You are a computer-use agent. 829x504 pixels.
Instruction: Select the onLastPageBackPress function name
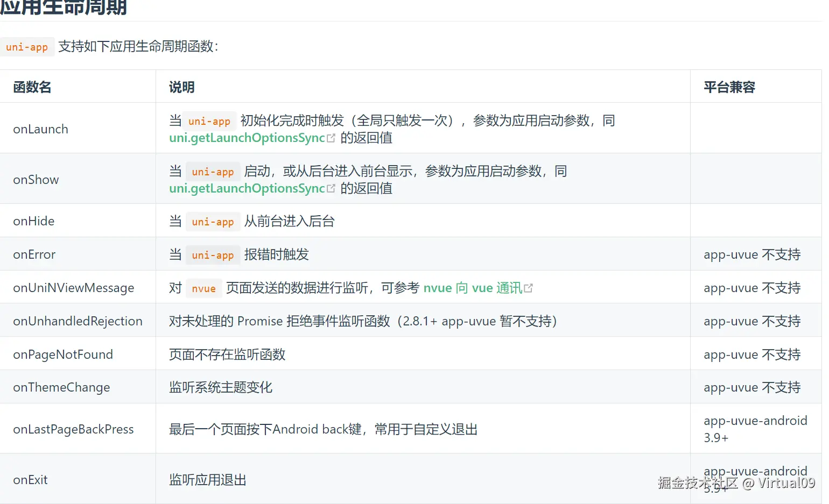74,429
